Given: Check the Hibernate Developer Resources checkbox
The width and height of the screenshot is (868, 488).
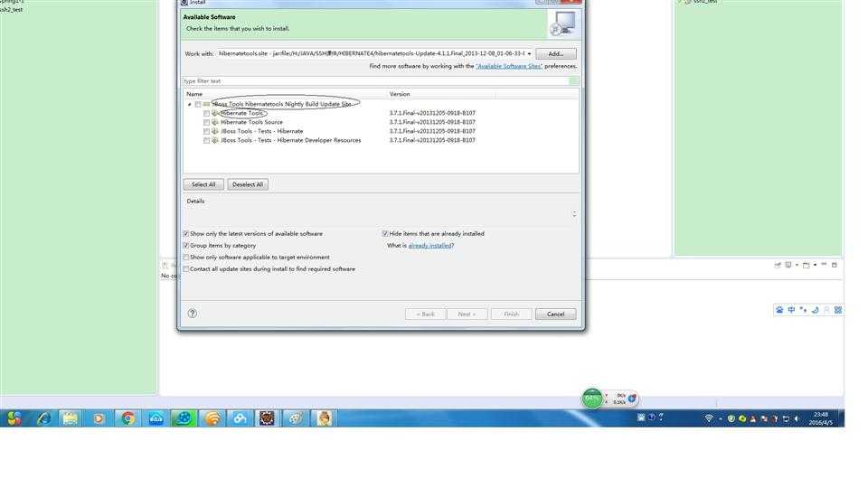Looking at the screenshot, I should [206, 141].
